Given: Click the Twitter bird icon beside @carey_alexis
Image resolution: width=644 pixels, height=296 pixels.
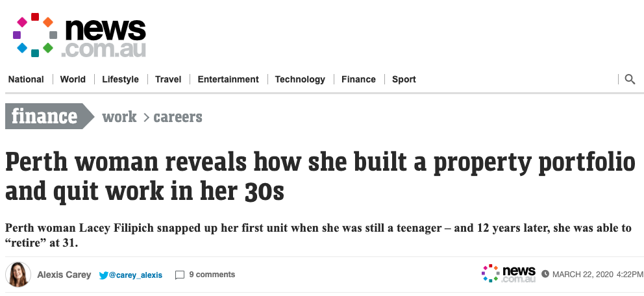Looking at the screenshot, I should [x=103, y=275].
